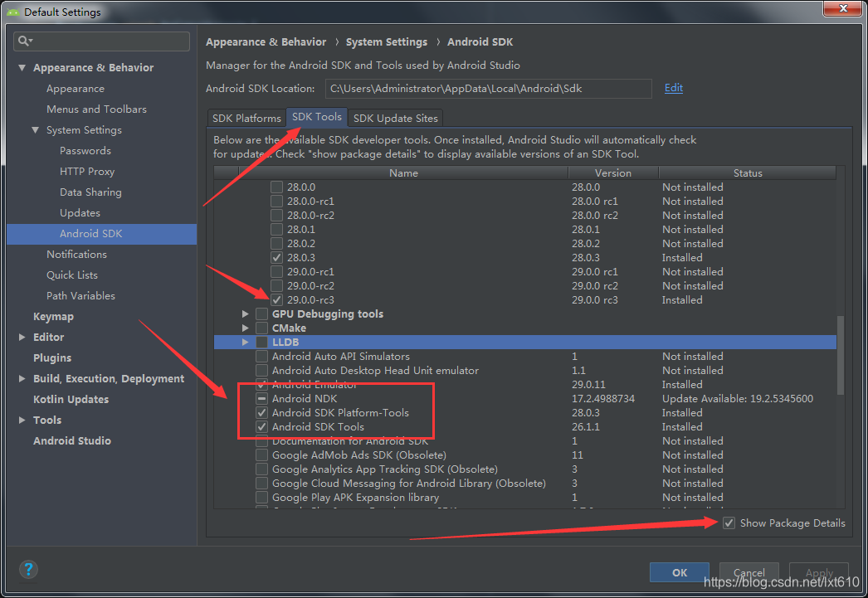Screen dimensions: 868x598
Task: Check the 28.0.0-rc2 checkbox
Action: click(x=277, y=215)
